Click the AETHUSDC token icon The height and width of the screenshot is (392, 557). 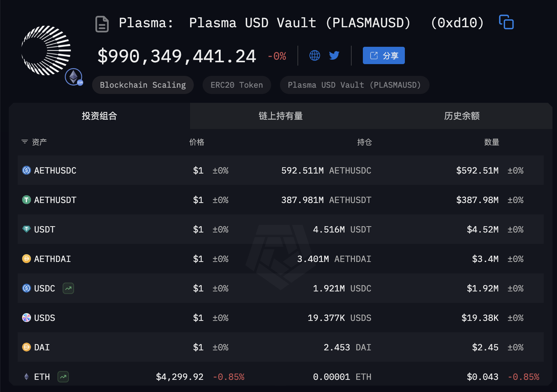coord(27,170)
